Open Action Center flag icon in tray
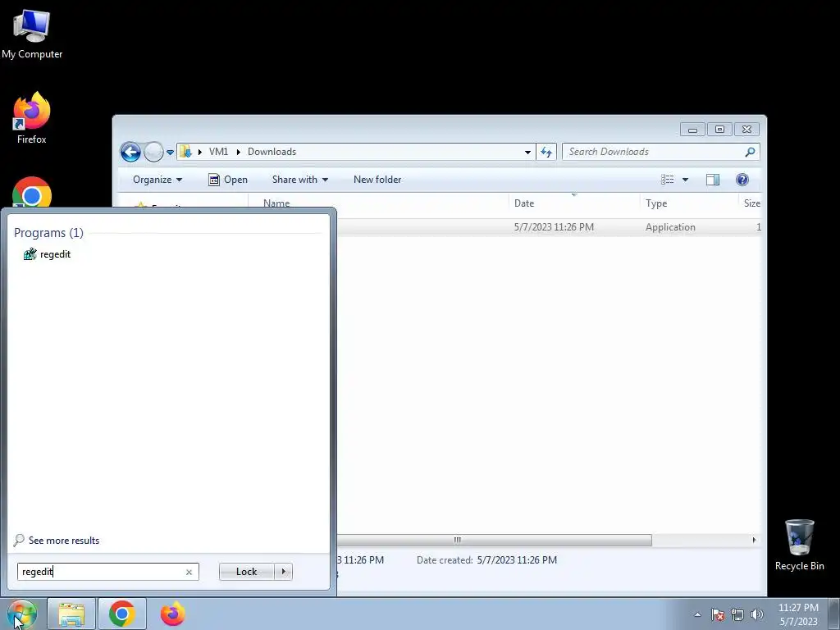 718,614
